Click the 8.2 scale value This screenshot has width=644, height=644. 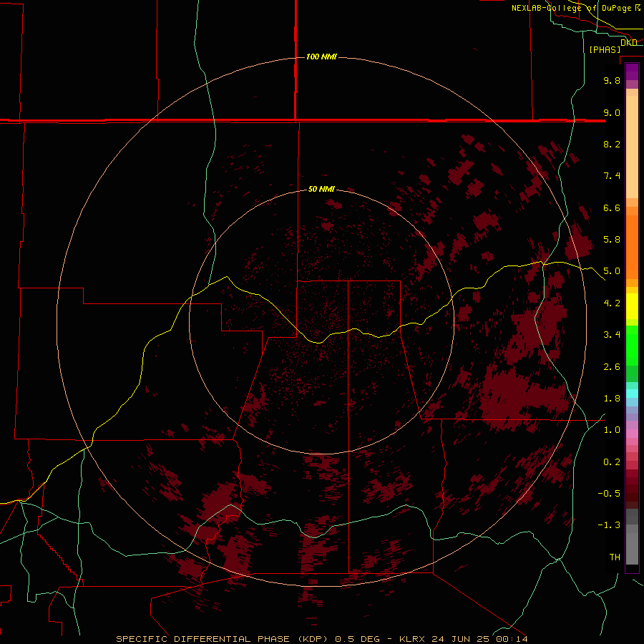click(x=612, y=144)
